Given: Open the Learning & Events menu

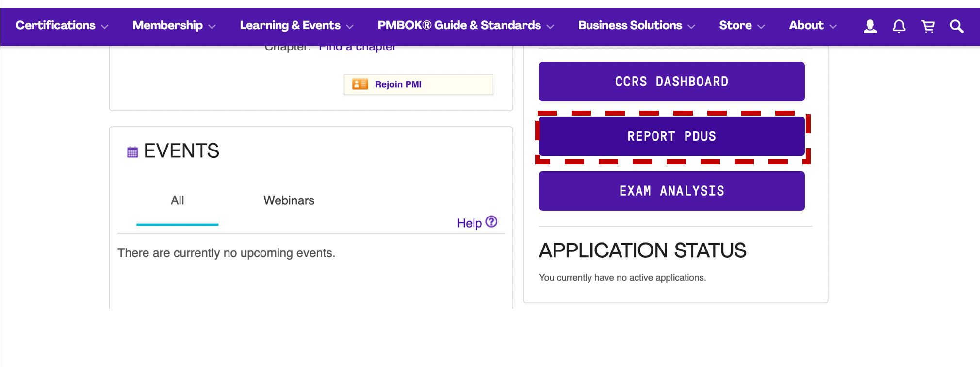Looking at the screenshot, I should [290, 25].
